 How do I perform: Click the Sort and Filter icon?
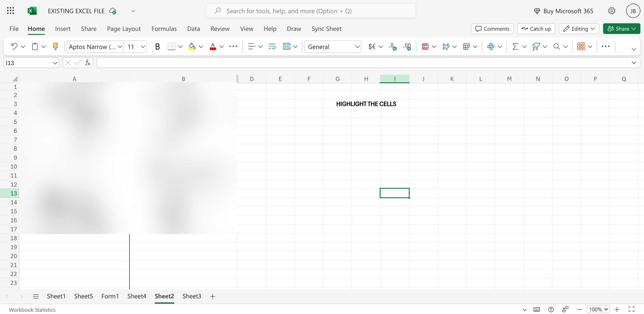[536, 47]
